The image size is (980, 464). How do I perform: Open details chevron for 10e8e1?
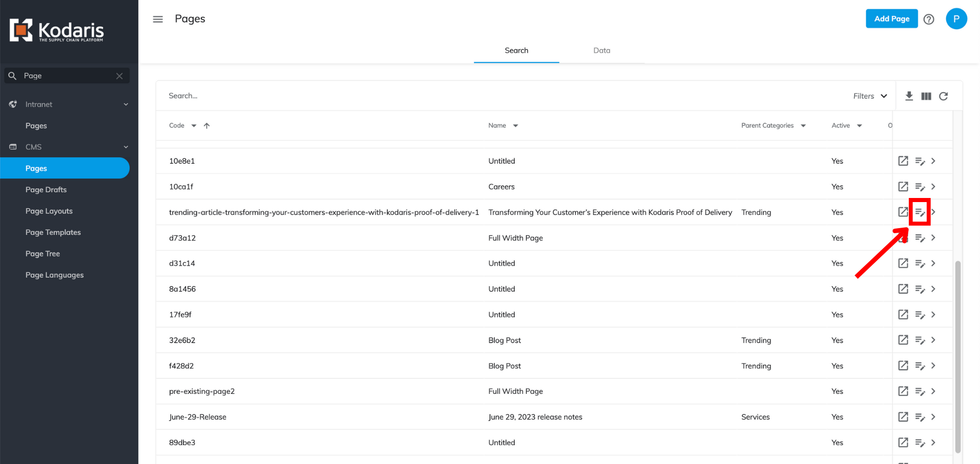933,161
